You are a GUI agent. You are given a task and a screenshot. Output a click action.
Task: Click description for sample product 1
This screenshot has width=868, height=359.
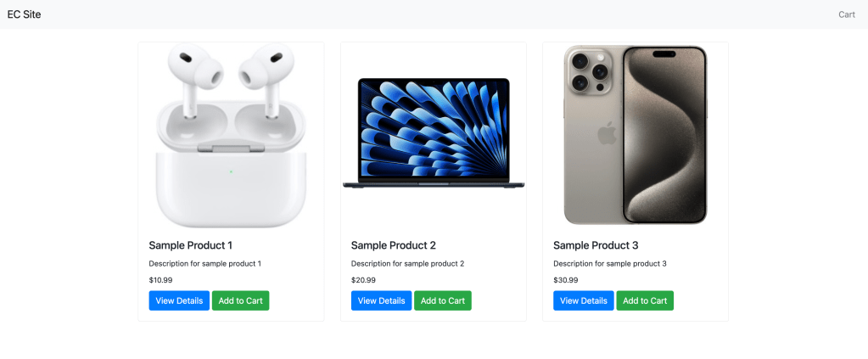pyautogui.click(x=204, y=264)
